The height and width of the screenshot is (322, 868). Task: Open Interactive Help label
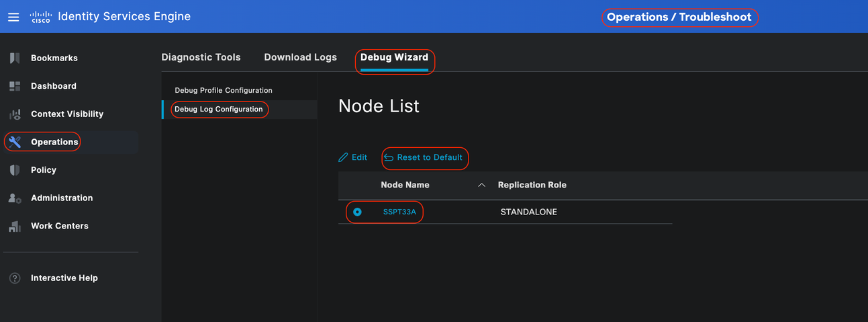pos(64,278)
